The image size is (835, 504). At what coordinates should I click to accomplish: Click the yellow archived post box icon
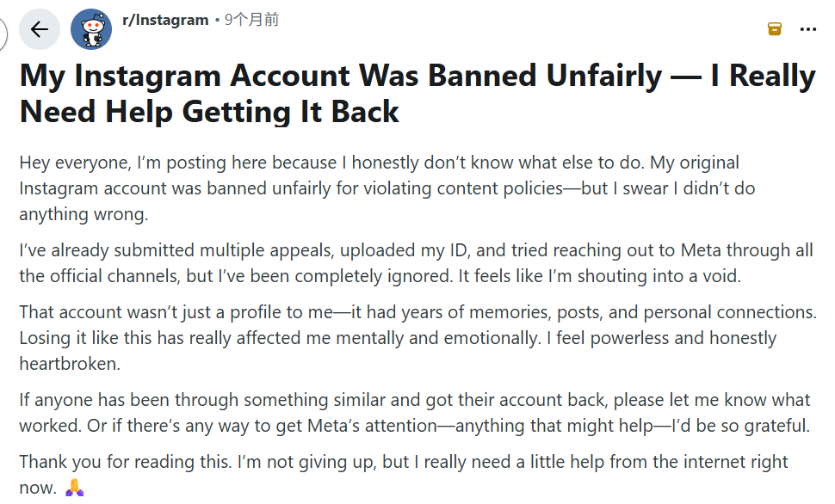point(773,28)
